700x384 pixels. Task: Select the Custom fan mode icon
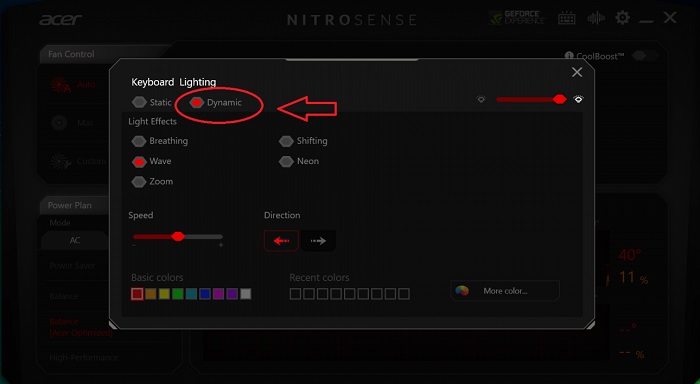coord(61,161)
